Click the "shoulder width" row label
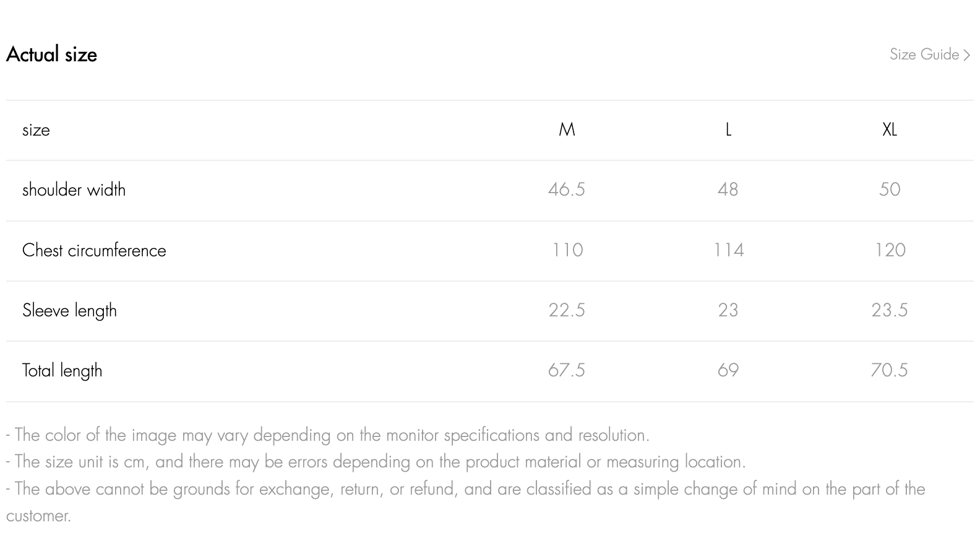The width and height of the screenshot is (980, 551). 74,189
